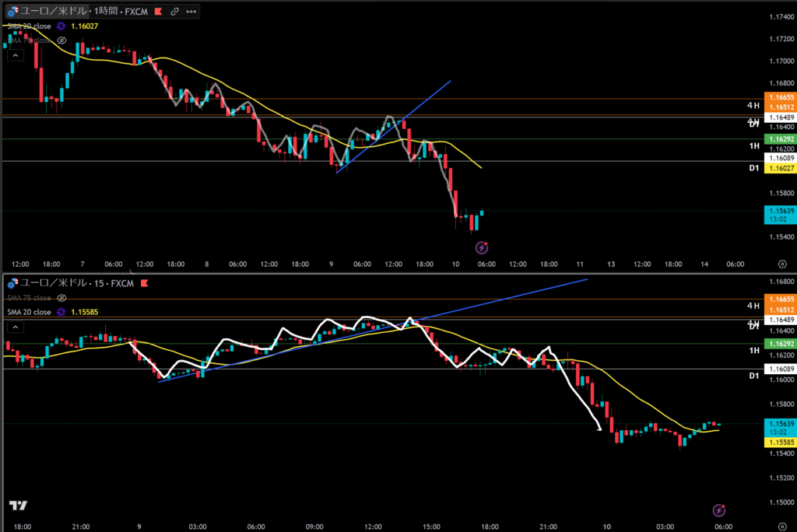Screen dimensions: 797x532
Task: Show hidden SMA 75 indicator in bottom chart
Action: (x=61, y=298)
